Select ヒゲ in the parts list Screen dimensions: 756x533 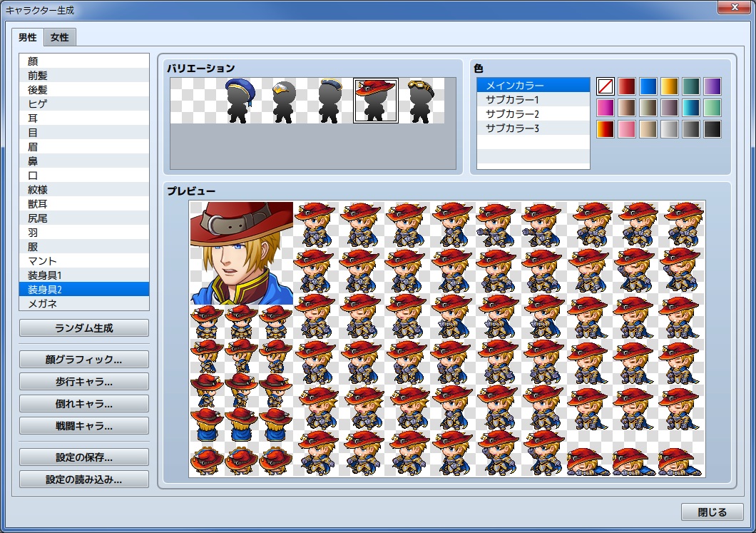[84, 103]
